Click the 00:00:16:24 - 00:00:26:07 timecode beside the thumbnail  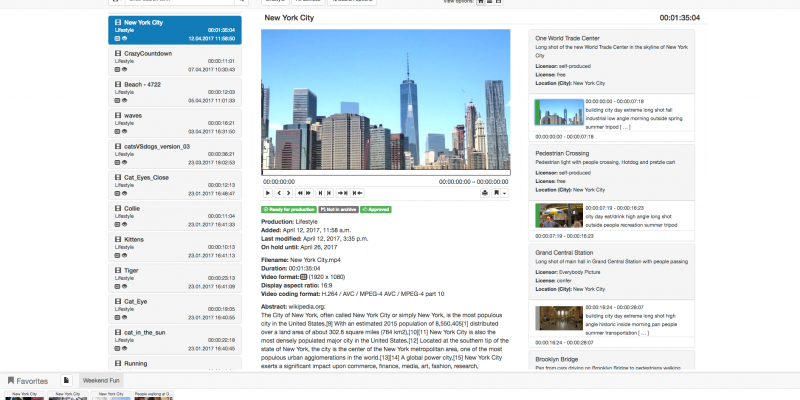point(614,308)
